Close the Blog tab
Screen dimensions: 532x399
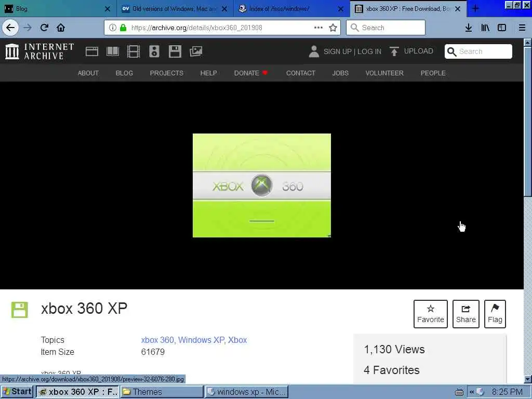tap(107, 9)
